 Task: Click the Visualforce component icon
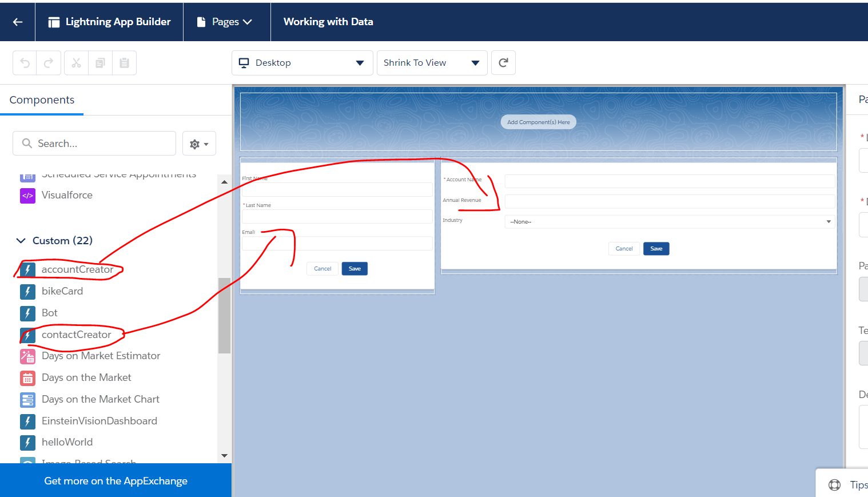(27, 195)
